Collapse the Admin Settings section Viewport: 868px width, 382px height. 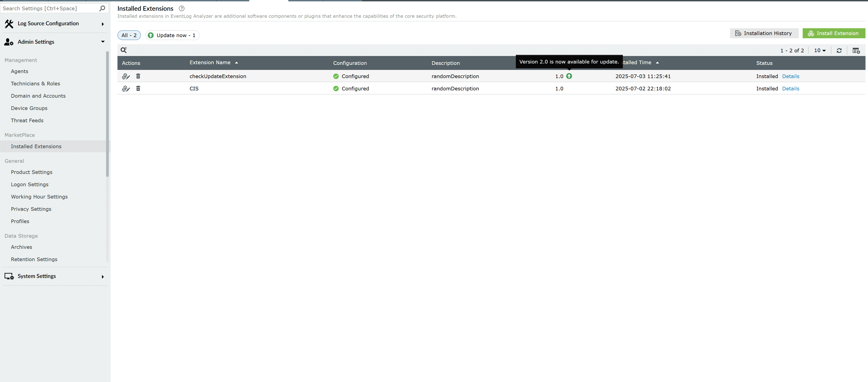tap(103, 41)
